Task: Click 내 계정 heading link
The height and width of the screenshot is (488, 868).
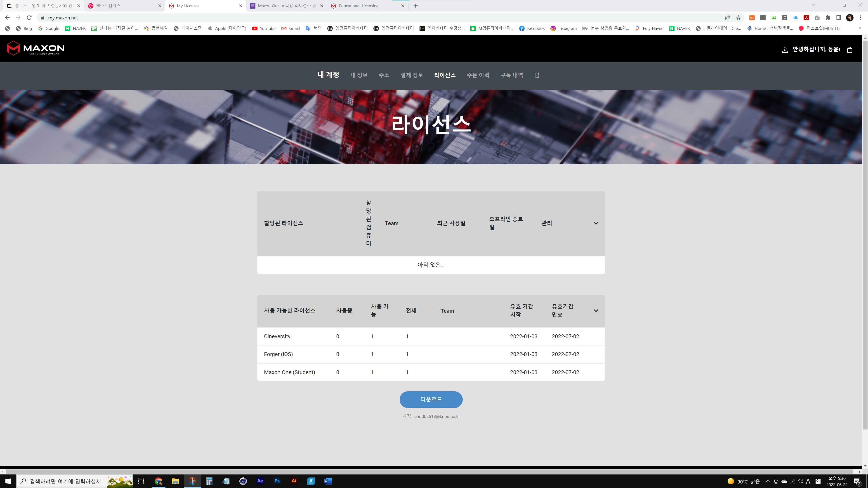Action: coord(328,75)
